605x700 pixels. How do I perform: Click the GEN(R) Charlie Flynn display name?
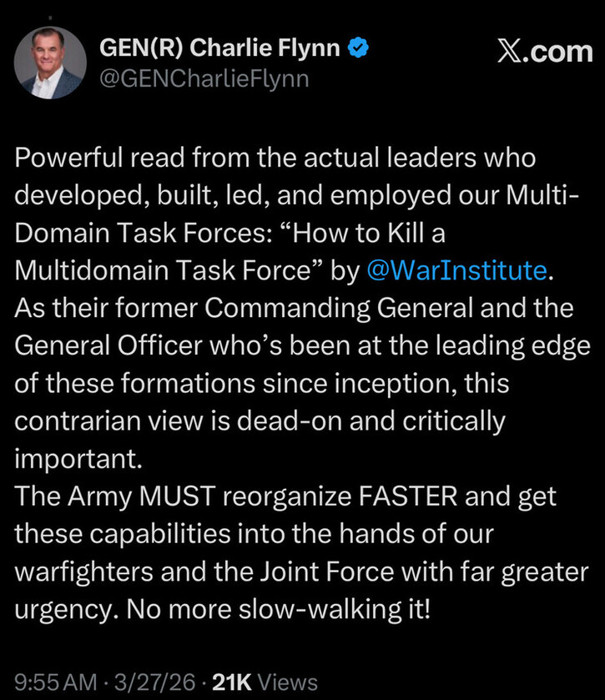pyautogui.click(x=219, y=49)
